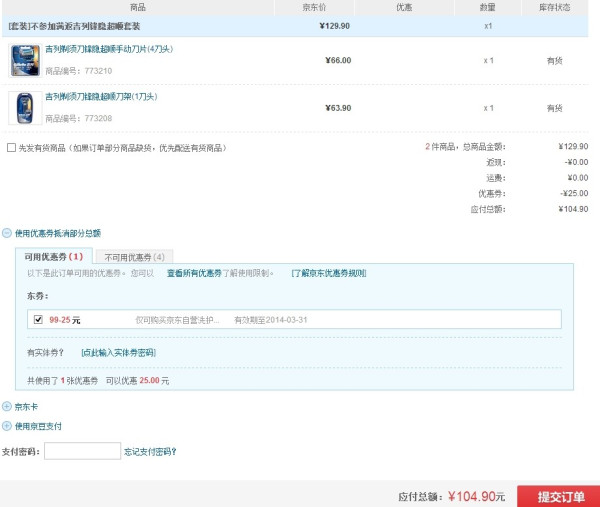Click the 商品 column header
Screen dimensions: 600x507
pyautogui.click(x=138, y=7)
